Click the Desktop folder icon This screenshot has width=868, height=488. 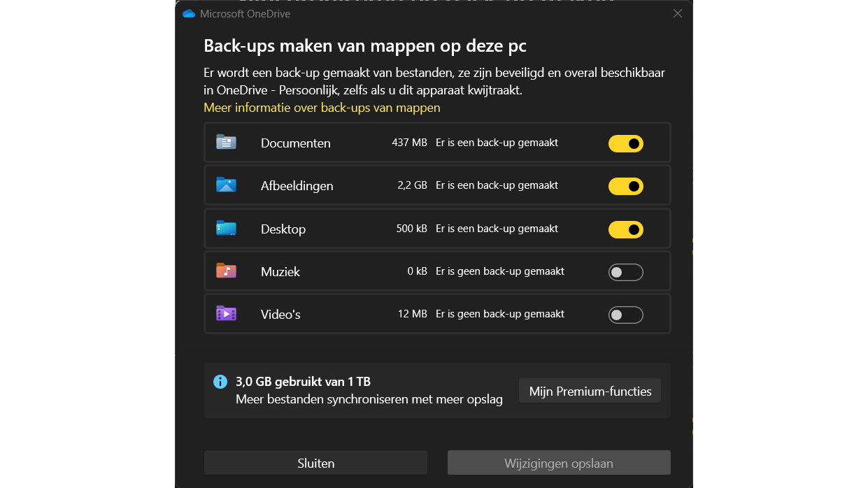tap(226, 229)
